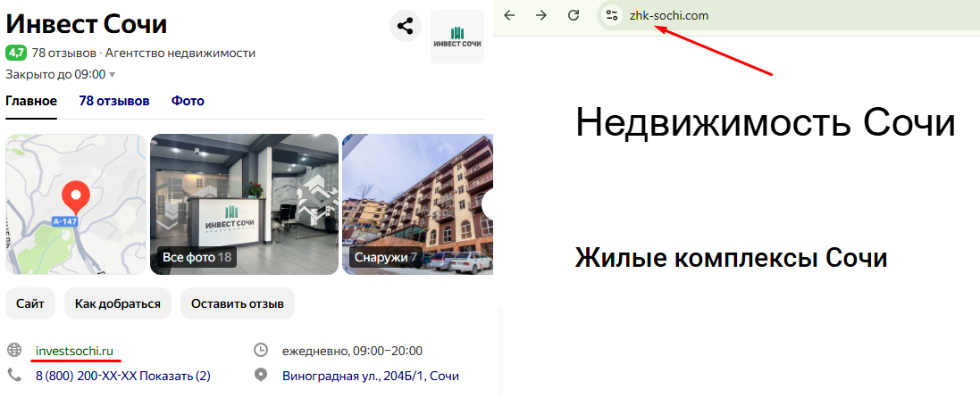Click the ежедневно, 09:00–20:00 text
This screenshot has height=398, width=980.
(x=353, y=351)
